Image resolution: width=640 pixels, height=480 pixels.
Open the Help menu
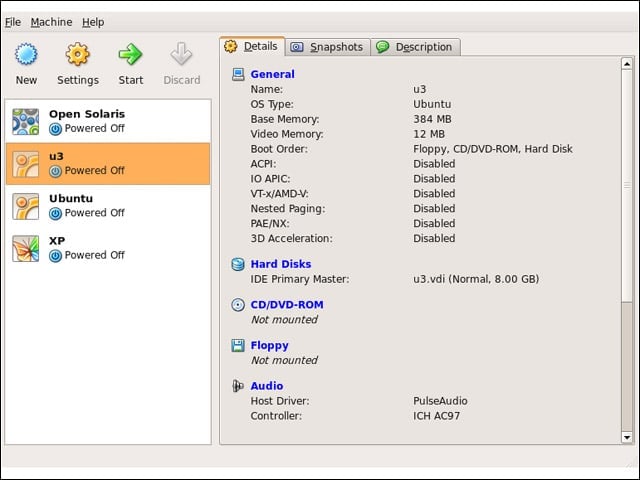click(x=93, y=22)
